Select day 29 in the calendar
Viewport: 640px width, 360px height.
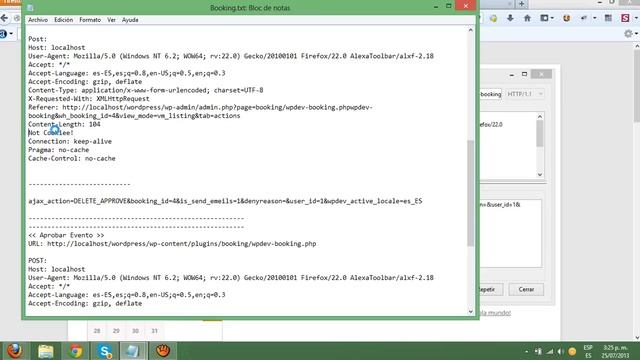tap(116, 331)
